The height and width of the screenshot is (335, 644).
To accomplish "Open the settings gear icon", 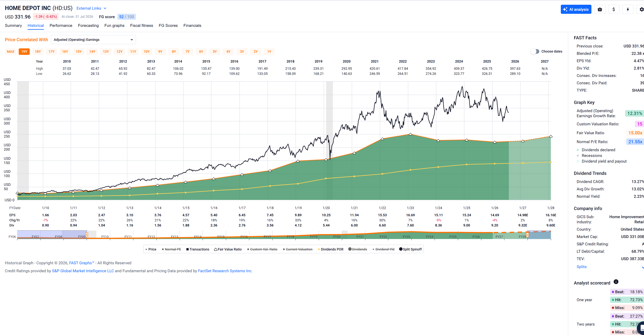I will tap(641, 9).
